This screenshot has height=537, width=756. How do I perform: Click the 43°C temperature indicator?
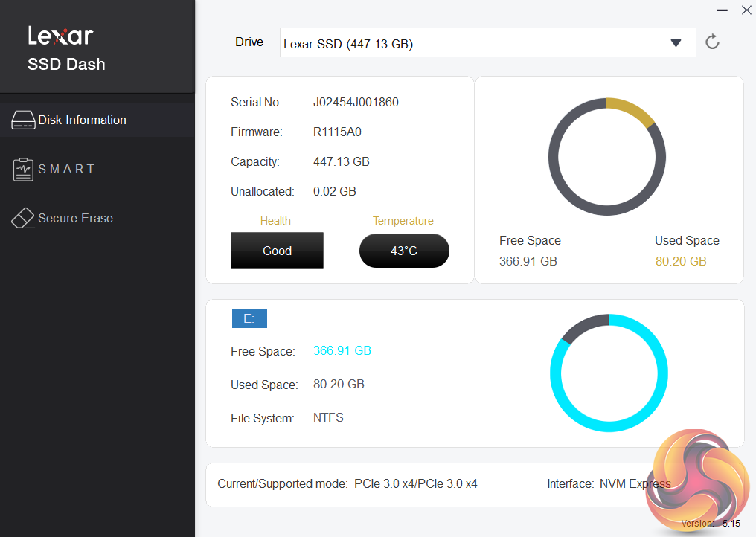(x=404, y=251)
